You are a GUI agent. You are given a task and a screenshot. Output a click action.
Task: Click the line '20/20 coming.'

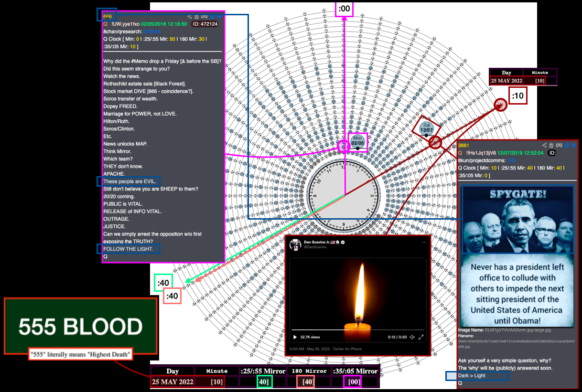[x=119, y=196]
